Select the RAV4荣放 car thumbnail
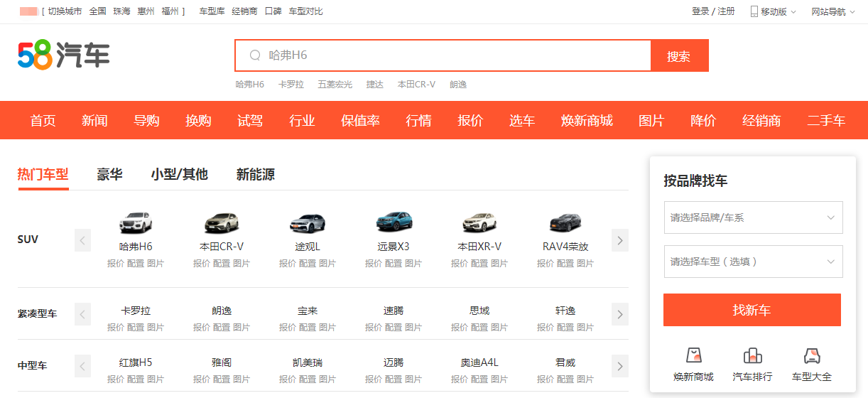The width and height of the screenshot is (868, 398). [x=565, y=223]
